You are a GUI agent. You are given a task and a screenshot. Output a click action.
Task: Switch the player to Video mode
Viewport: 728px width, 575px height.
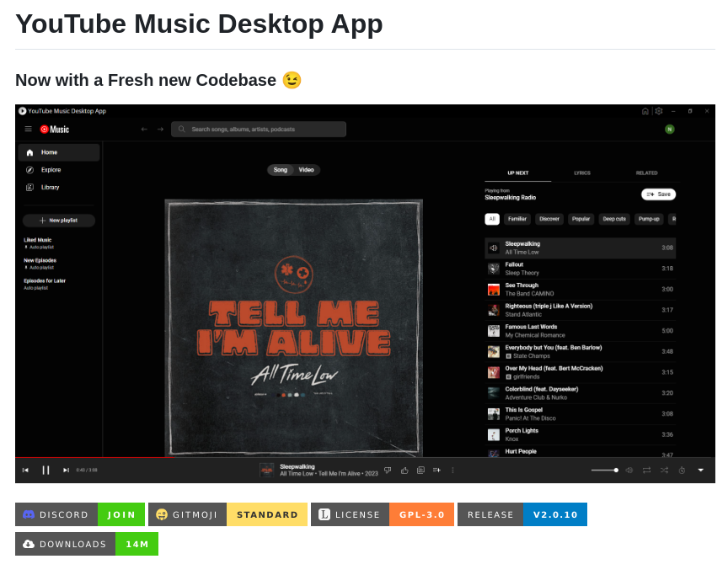(x=306, y=170)
